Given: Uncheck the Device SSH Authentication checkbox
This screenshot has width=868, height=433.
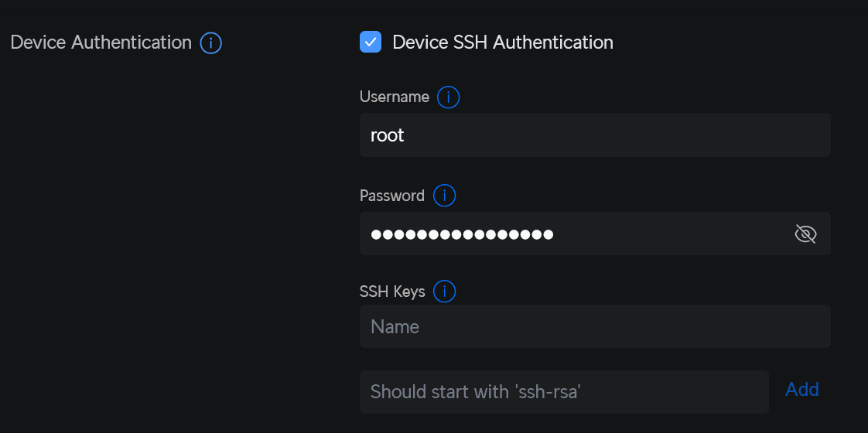Looking at the screenshot, I should pyautogui.click(x=371, y=42).
